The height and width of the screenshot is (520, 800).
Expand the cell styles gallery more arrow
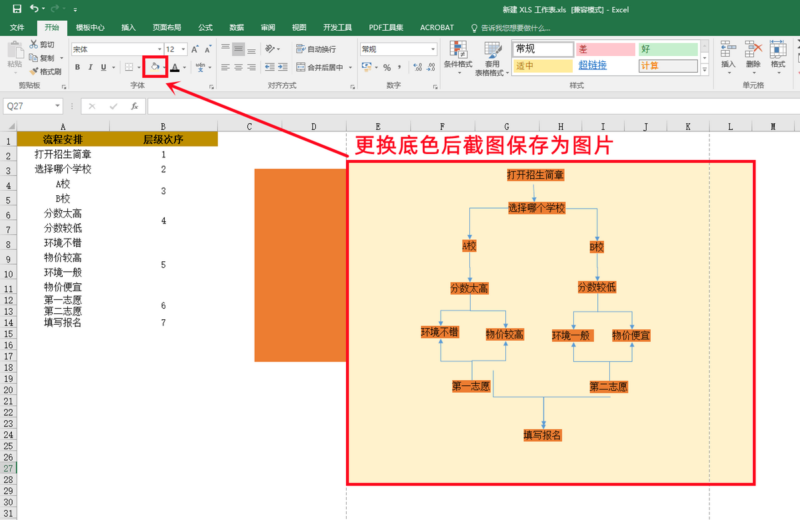pyautogui.click(x=705, y=70)
